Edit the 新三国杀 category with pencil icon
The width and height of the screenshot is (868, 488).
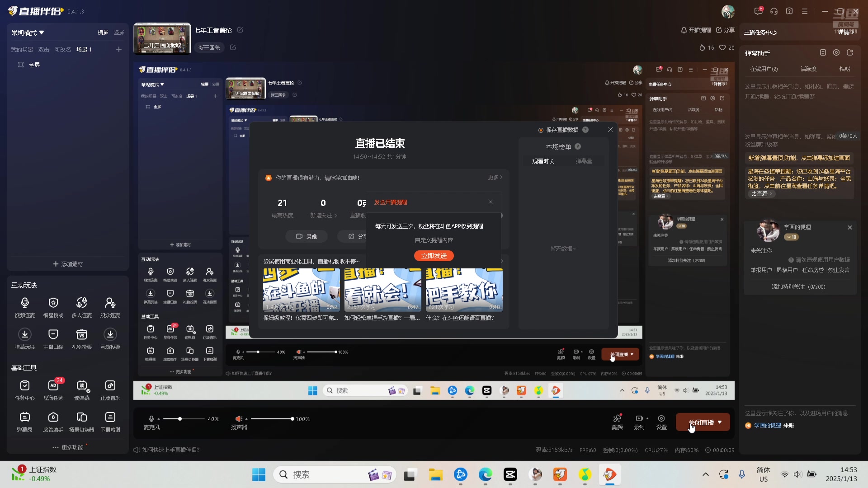coord(233,47)
